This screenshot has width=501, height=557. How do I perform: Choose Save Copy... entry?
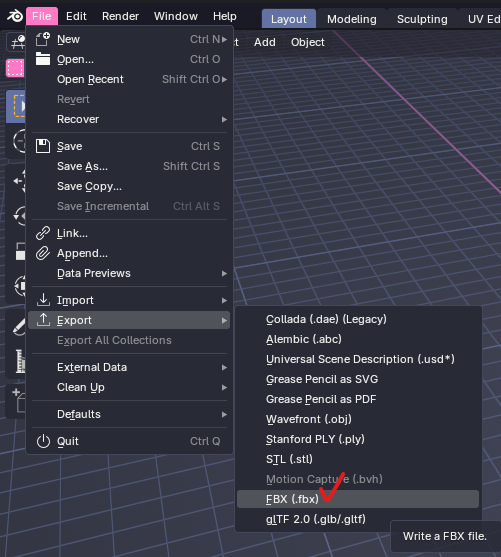(129, 186)
